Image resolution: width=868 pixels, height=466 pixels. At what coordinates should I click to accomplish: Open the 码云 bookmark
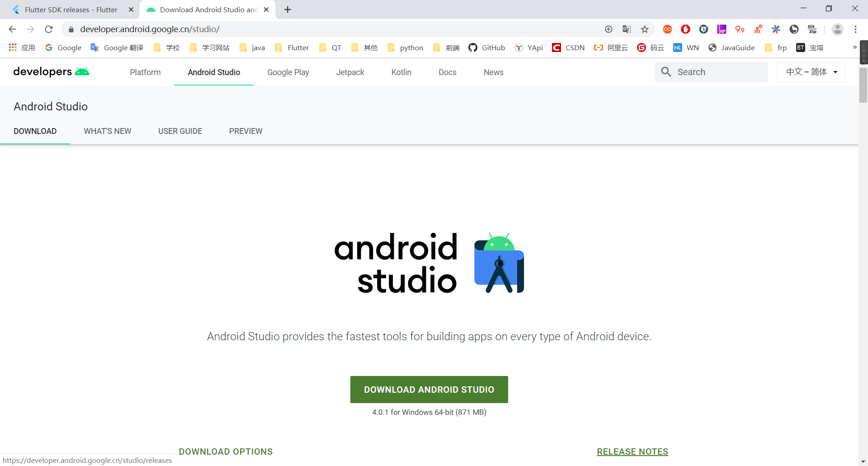coord(651,48)
